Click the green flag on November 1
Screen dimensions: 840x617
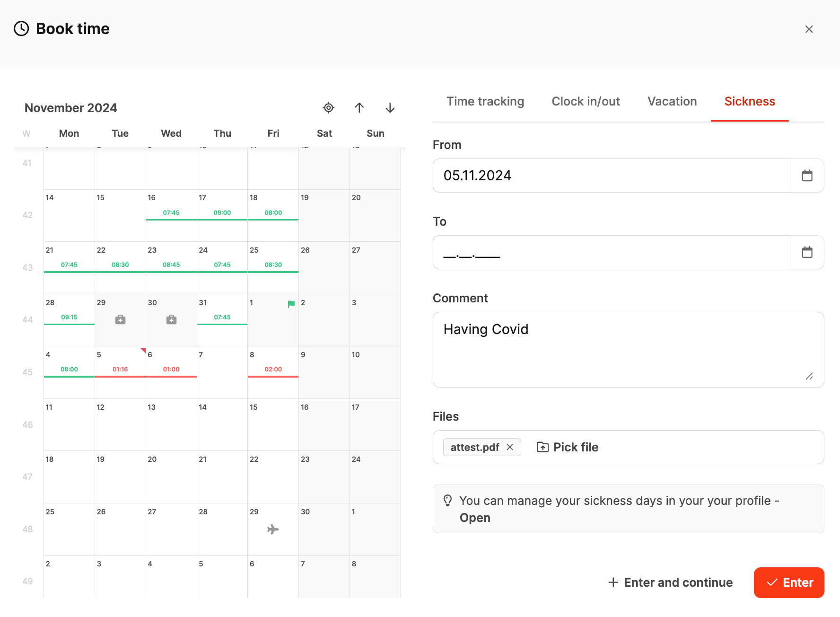click(291, 304)
